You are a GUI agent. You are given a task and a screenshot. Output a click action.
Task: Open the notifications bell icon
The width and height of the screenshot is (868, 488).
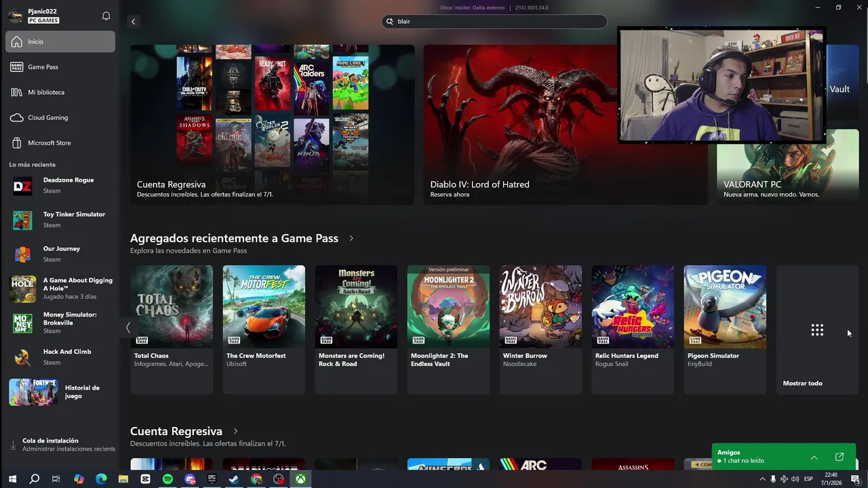click(106, 16)
